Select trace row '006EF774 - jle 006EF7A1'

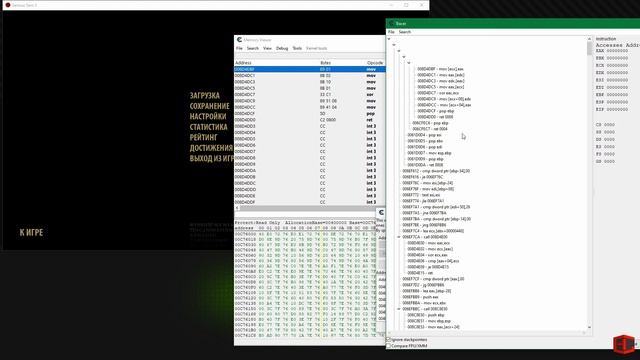point(423,201)
